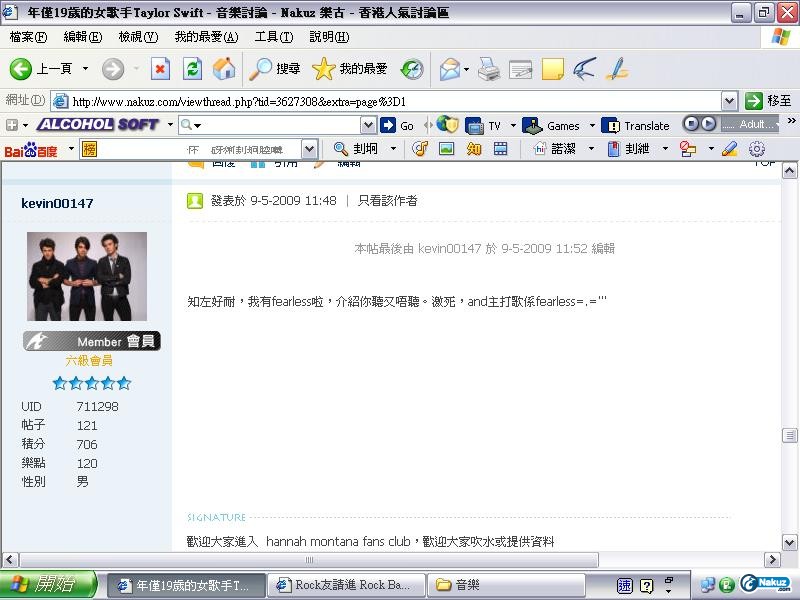Expand the address bar URL dropdown
The width and height of the screenshot is (800, 600).
pyautogui.click(x=730, y=101)
